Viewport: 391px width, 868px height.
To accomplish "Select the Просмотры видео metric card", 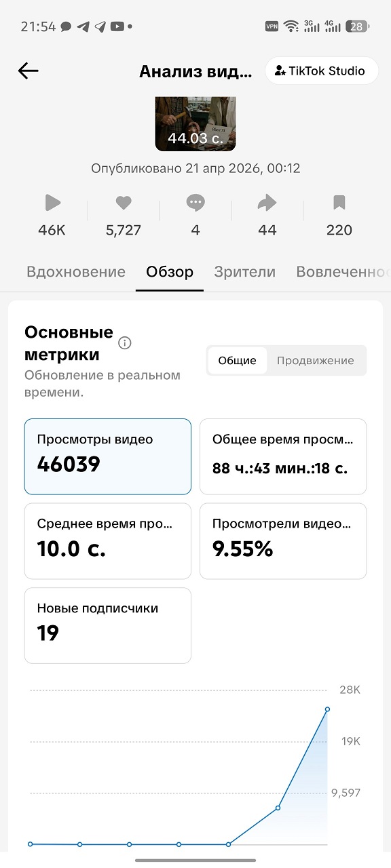I will (x=108, y=456).
